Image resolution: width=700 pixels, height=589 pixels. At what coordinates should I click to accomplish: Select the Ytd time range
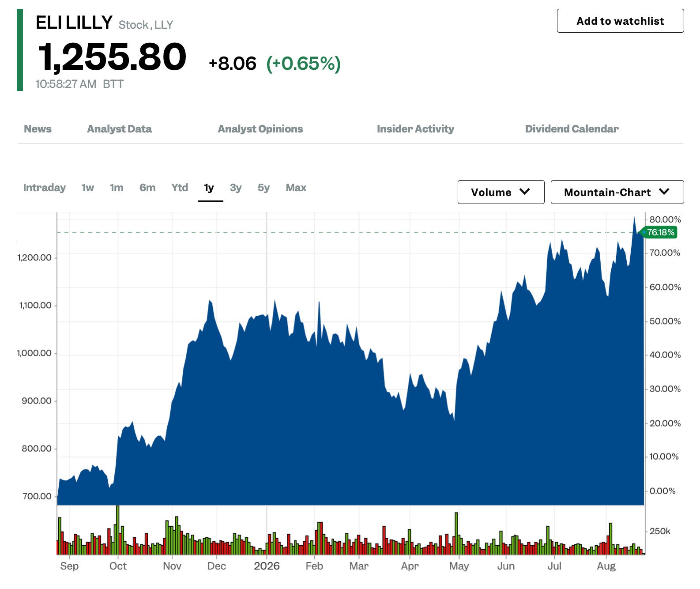pyautogui.click(x=180, y=188)
